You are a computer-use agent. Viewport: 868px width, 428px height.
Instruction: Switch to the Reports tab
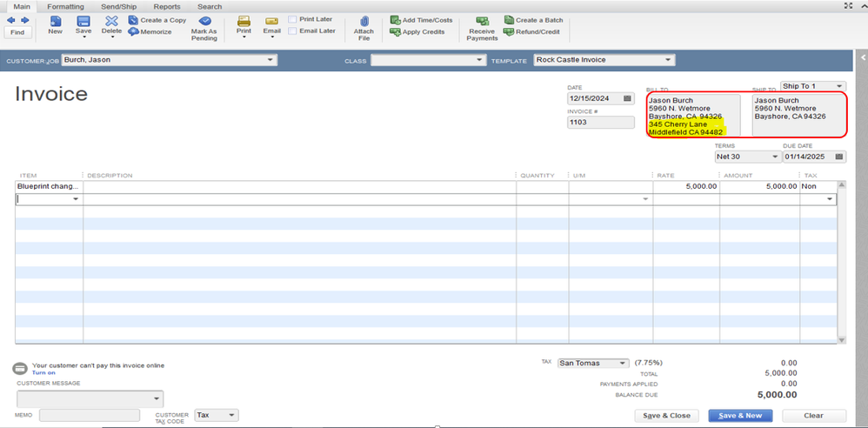point(167,7)
